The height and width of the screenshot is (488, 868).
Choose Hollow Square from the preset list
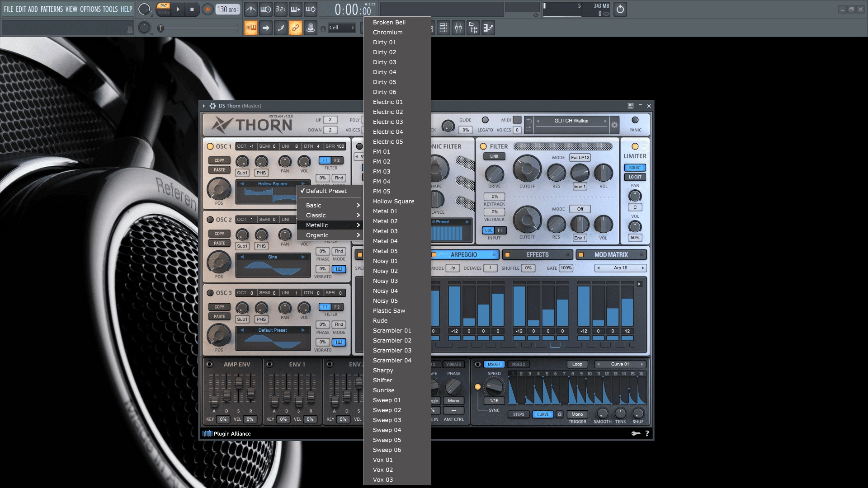[x=397, y=201]
